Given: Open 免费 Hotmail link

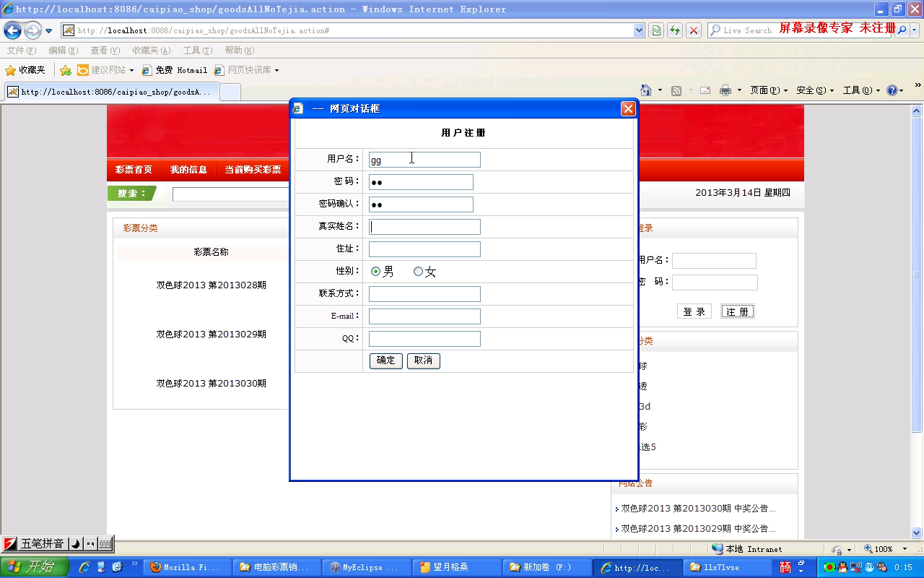Looking at the screenshot, I should coord(175,70).
